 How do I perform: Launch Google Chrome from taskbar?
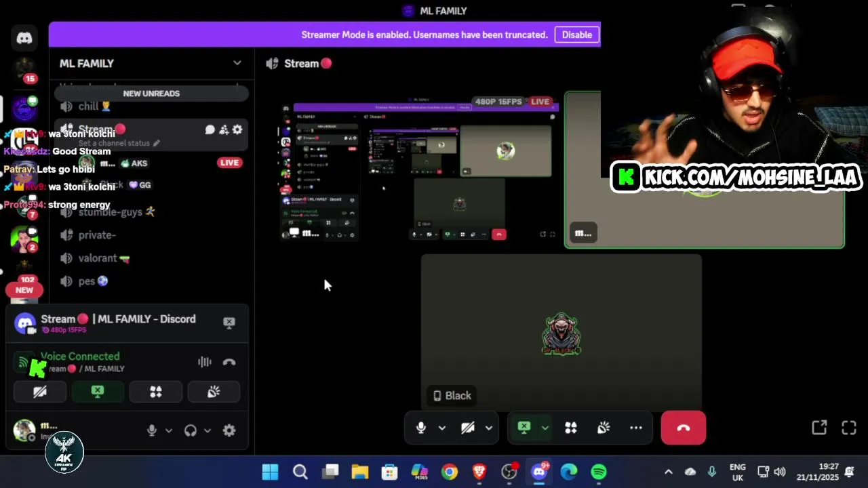click(449, 472)
